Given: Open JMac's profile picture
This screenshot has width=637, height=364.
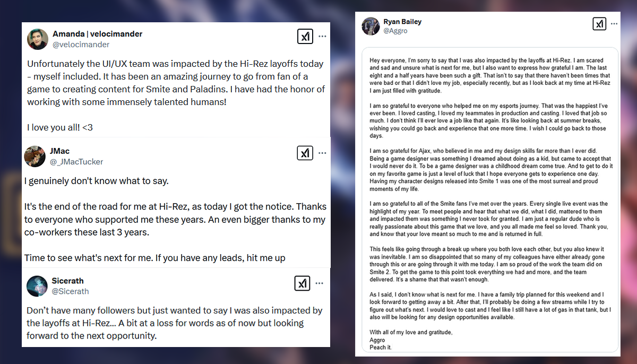Looking at the screenshot, I should 35,156.
